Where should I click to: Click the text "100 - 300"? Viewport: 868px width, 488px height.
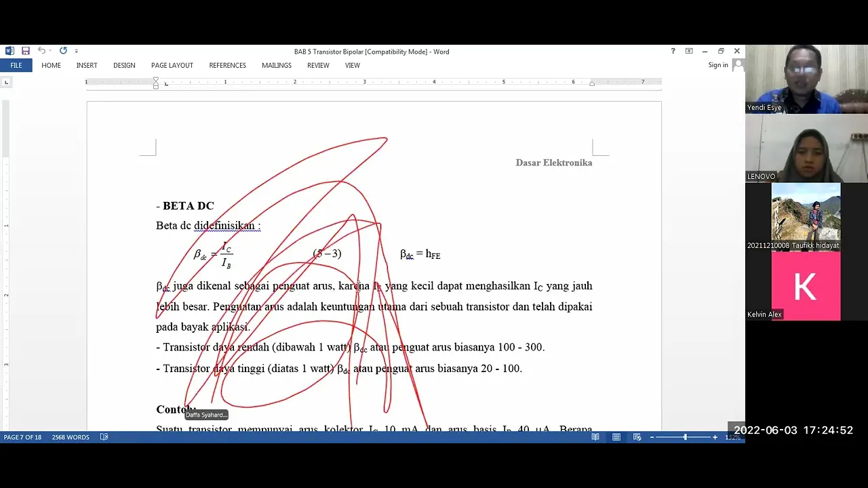point(520,347)
